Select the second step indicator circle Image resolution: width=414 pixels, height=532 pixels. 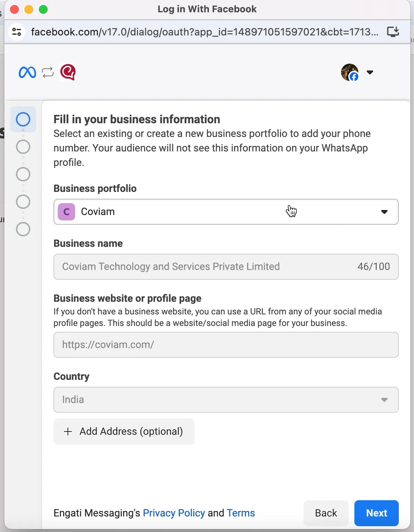(x=23, y=147)
